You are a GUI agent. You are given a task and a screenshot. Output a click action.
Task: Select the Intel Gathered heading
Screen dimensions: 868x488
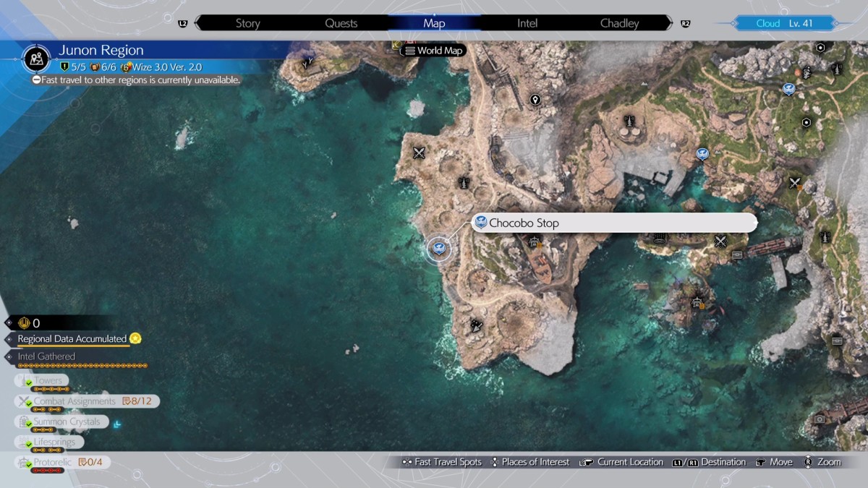[46, 356]
